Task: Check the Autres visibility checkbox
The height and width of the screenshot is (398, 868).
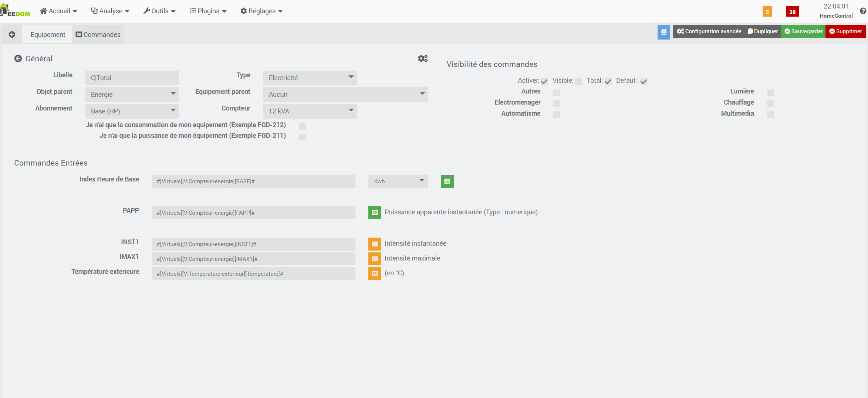Action: click(x=557, y=92)
